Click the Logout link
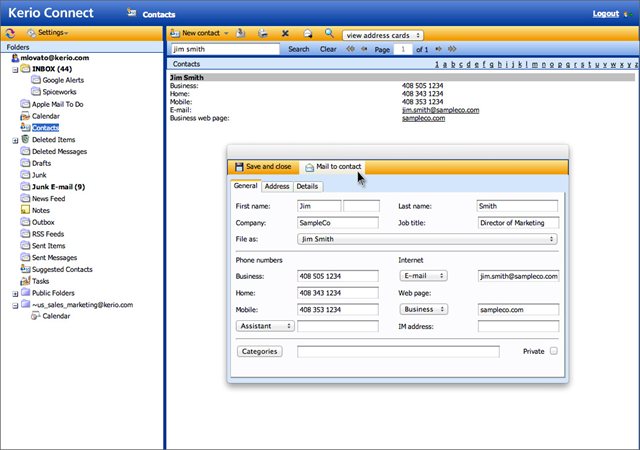 (606, 13)
